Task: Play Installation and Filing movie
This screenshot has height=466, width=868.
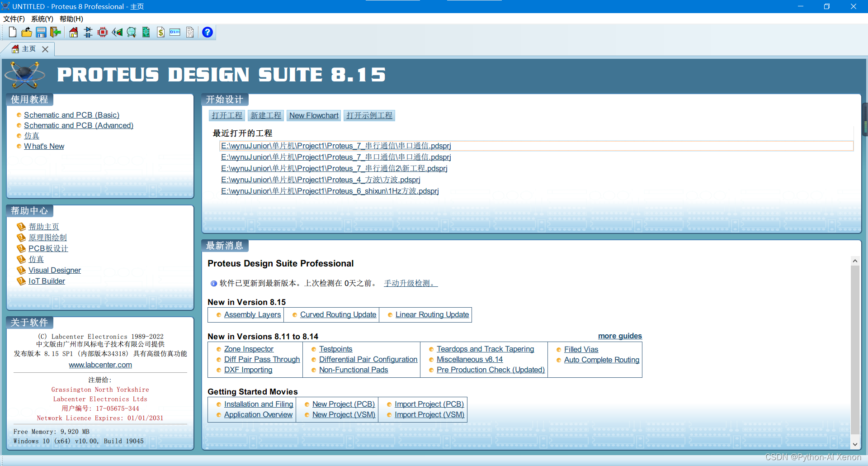Action: 259,404
